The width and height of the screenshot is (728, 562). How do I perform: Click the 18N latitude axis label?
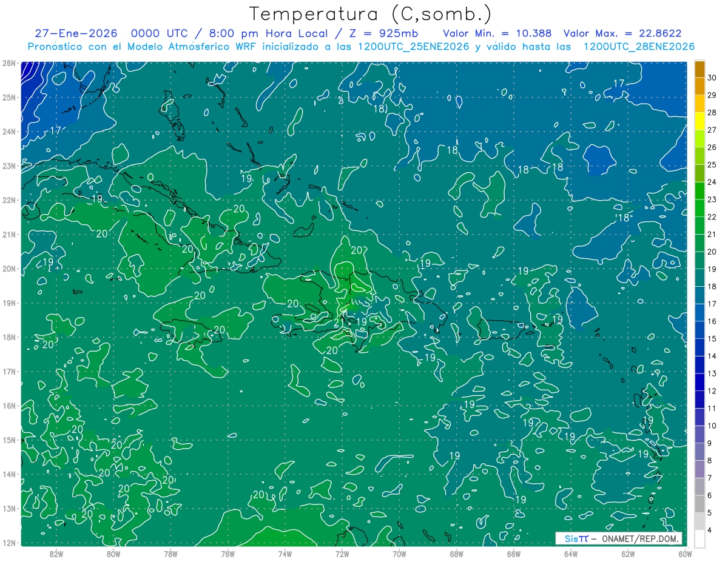pos(9,337)
